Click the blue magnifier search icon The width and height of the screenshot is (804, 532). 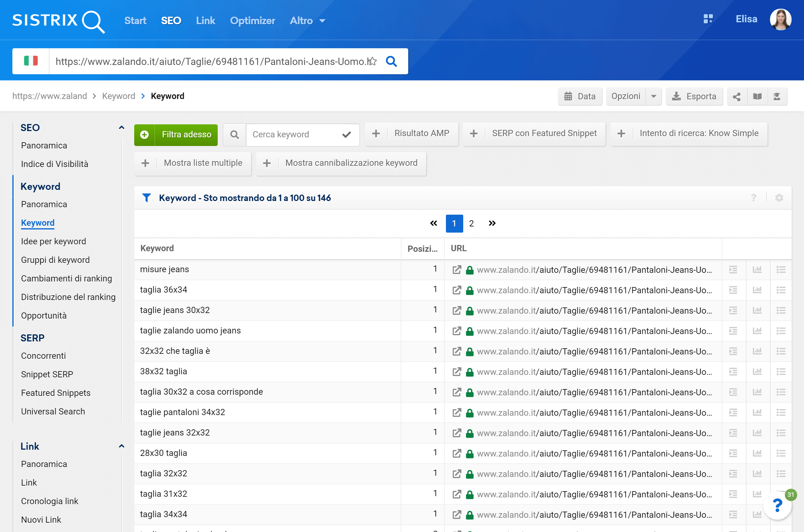tap(391, 61)
